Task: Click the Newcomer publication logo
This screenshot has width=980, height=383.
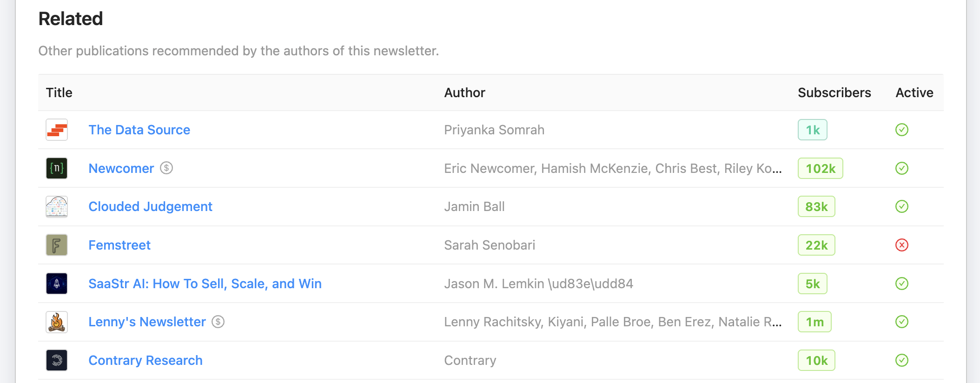Action: 56,168
